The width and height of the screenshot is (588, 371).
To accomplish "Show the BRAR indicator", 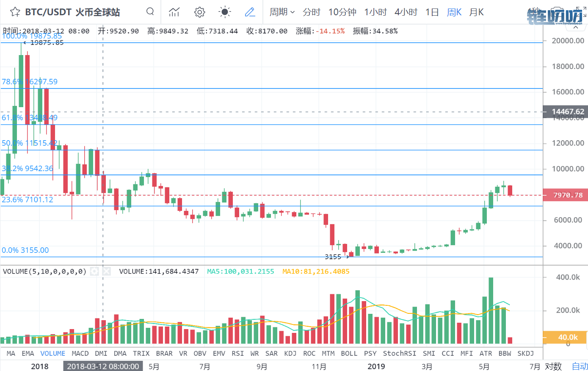I will click(164, 353).
